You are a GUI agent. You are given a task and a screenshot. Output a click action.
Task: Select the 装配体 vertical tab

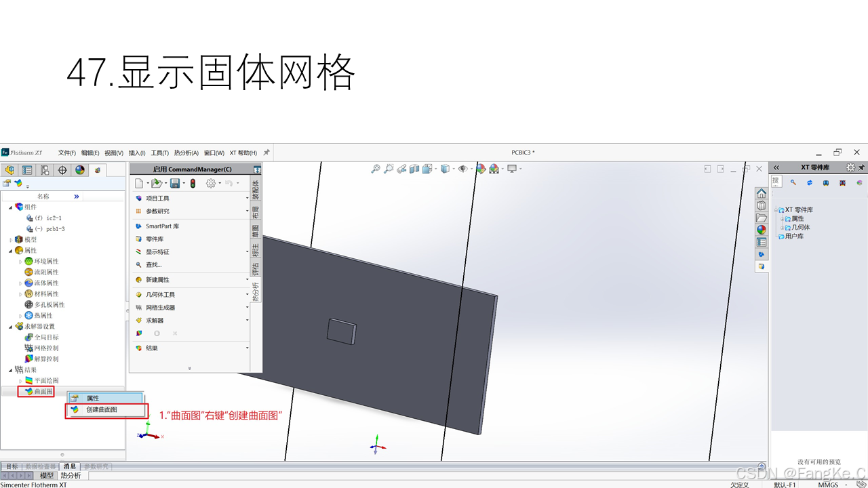tap(256, 188)
